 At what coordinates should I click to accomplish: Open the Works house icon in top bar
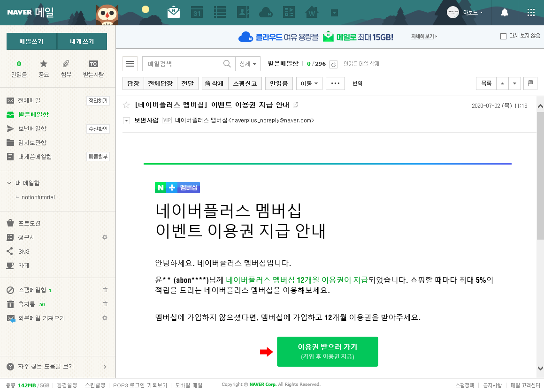[x=312, y=13]
